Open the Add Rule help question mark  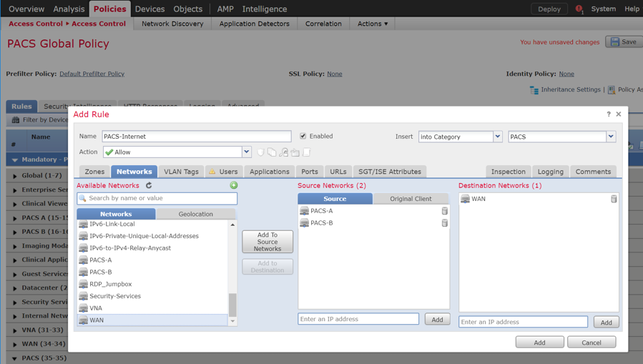609,114
